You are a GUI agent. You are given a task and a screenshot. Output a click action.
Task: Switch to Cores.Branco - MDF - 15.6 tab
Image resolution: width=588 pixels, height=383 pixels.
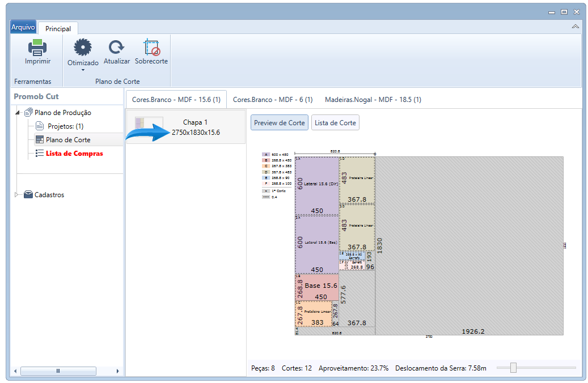tap(176, 100)
